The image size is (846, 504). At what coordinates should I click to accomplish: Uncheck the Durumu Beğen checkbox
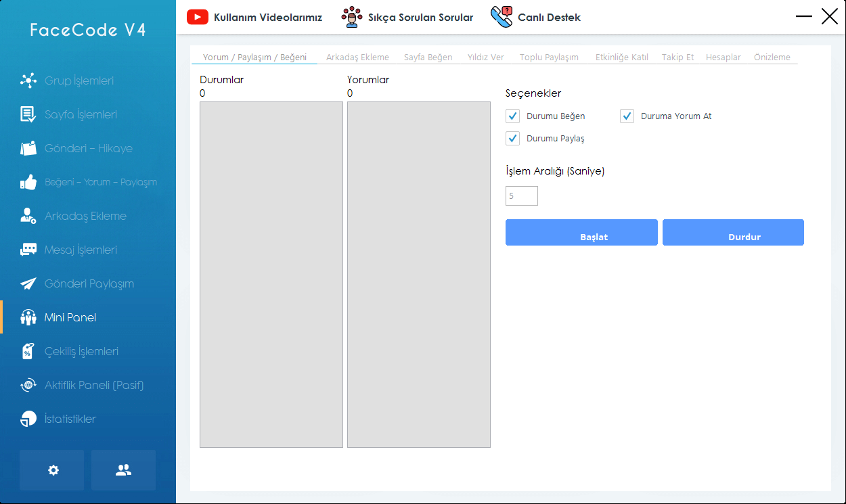[x=512, y=116]
